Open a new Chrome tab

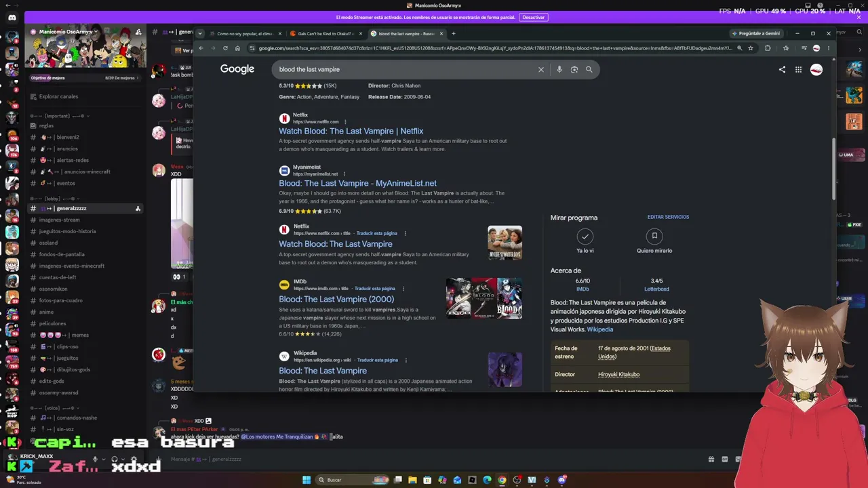(x=454, y=33)
